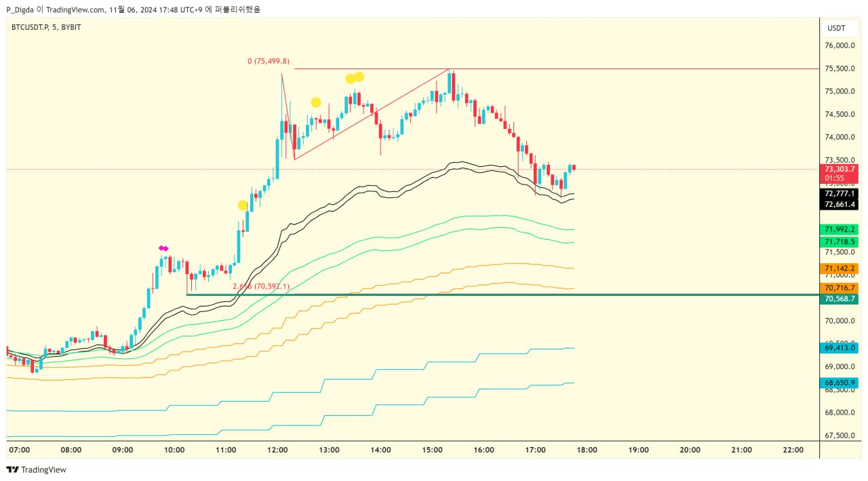Select the cyan 69,413.0 price label
The image size is (868, 481).
tap(840, 348)
